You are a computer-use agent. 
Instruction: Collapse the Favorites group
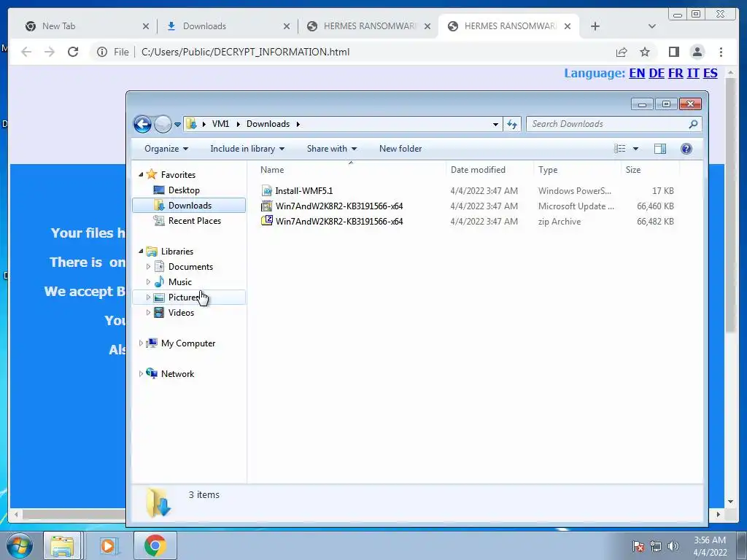[141, 175]
